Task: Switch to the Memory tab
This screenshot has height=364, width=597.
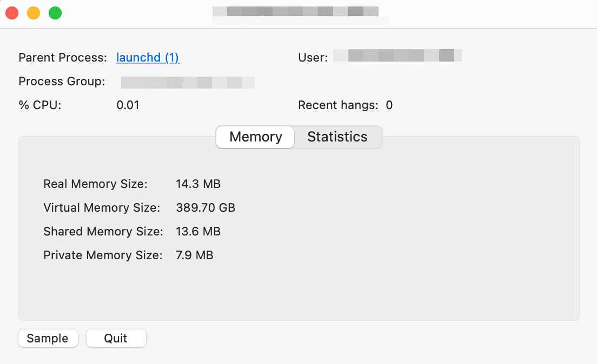Action: 256,137
